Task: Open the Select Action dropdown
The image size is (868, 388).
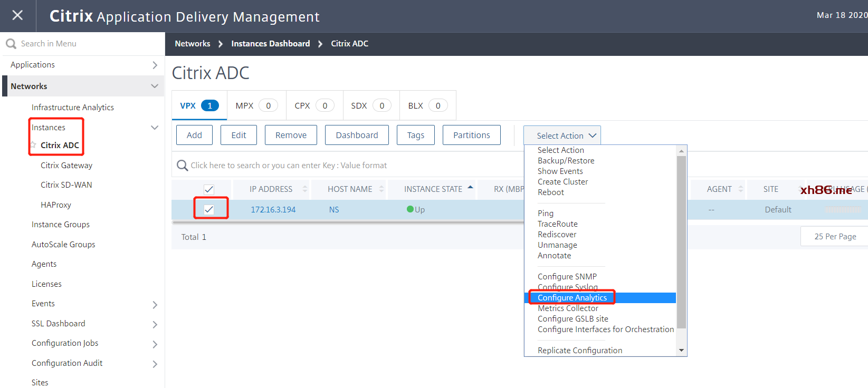Action: 562,135
